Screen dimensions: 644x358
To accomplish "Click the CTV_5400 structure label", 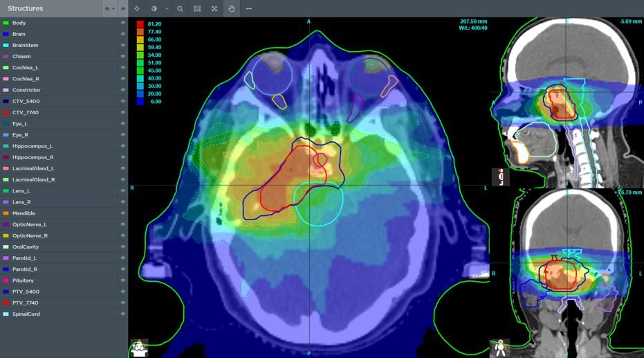I will coord(26,101).
